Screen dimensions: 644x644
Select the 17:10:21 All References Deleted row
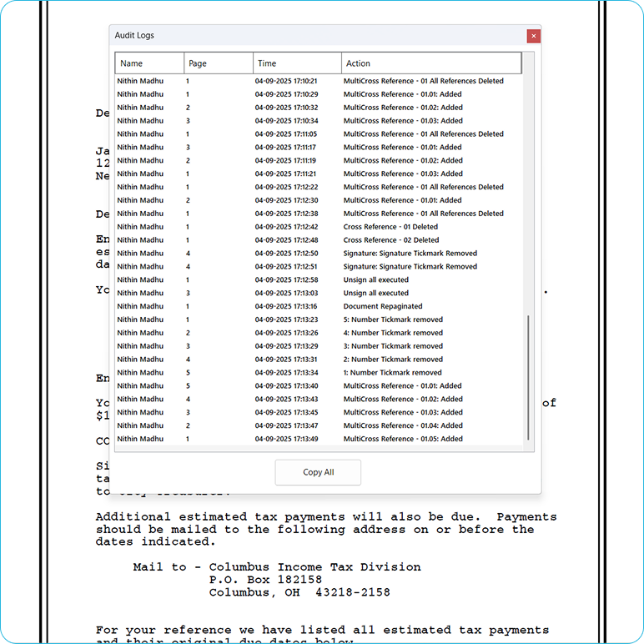(x=424, y=81)
